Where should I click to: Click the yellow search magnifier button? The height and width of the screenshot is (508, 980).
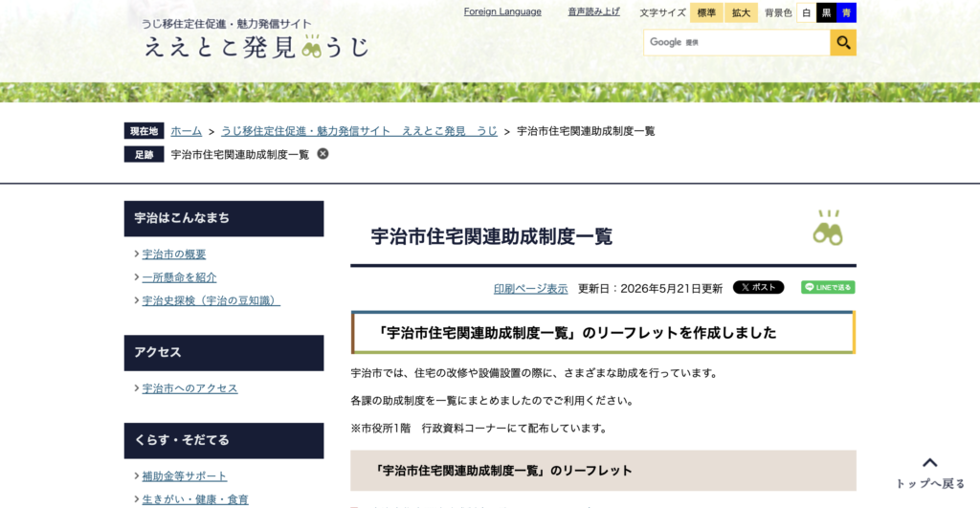pyautogui.click(x=843, y=42)
